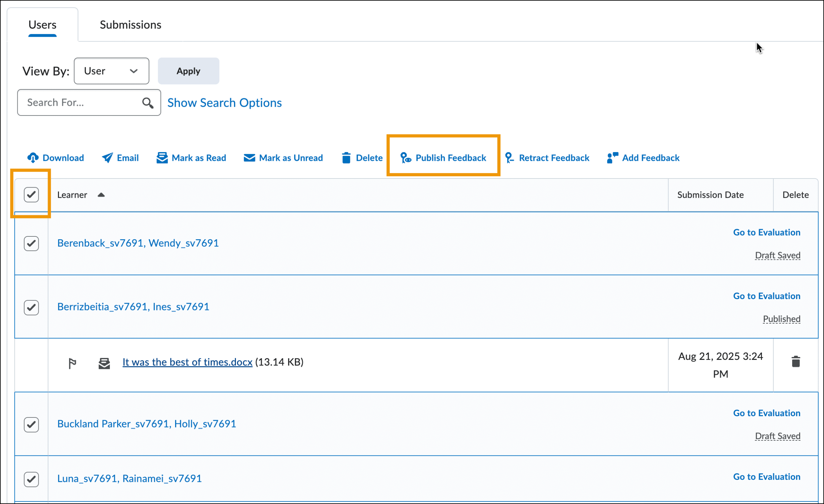
Task: Flag the best of times submission
Action: point(72,363)
